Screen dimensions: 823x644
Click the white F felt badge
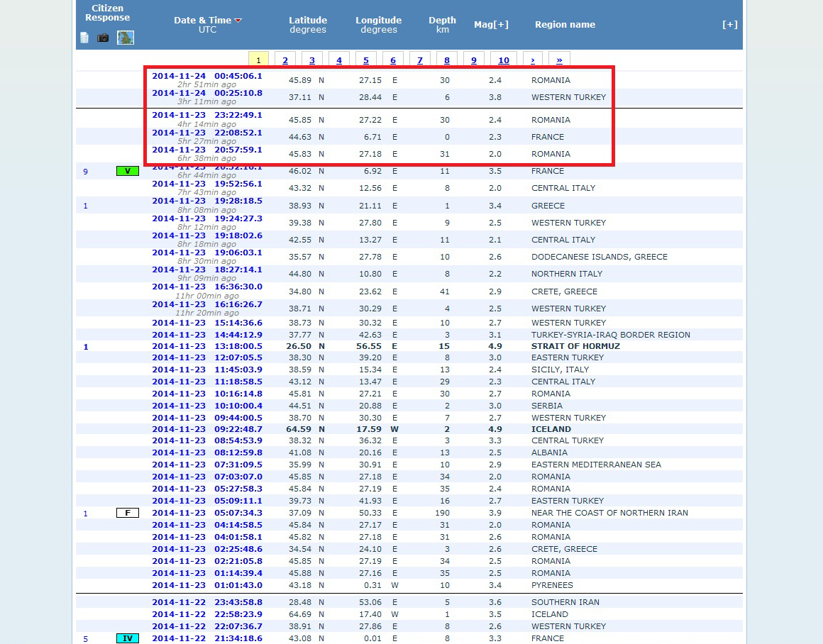point(128,513)
